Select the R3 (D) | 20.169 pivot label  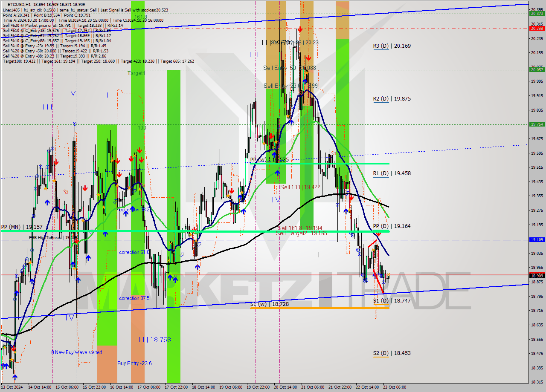[392, 46]
